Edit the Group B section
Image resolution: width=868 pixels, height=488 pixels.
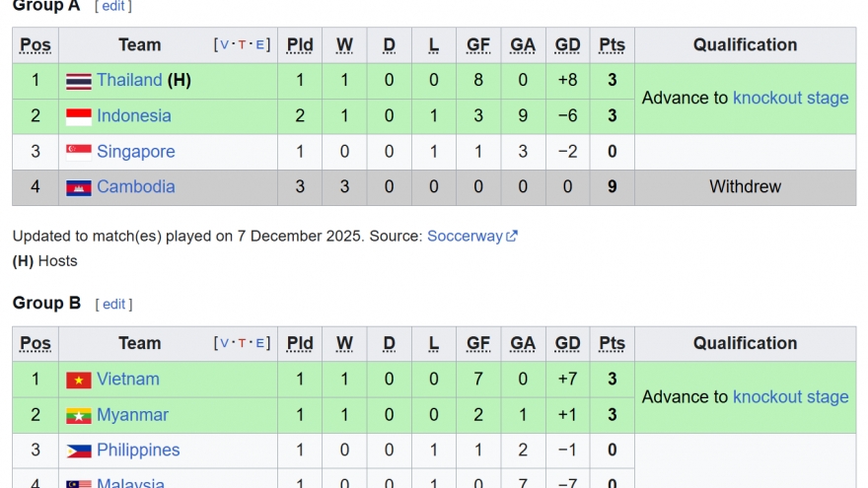(114, 304)
